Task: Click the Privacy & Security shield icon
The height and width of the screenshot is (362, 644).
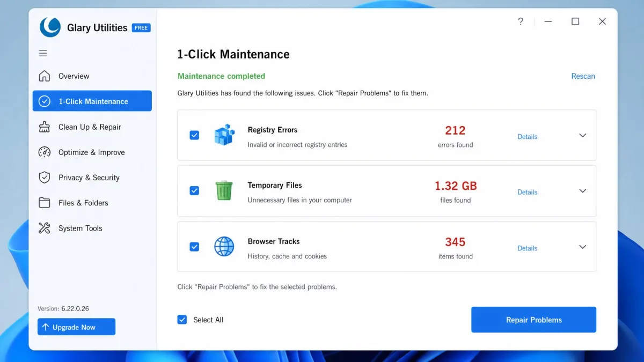Action: [x=45, y=177]
